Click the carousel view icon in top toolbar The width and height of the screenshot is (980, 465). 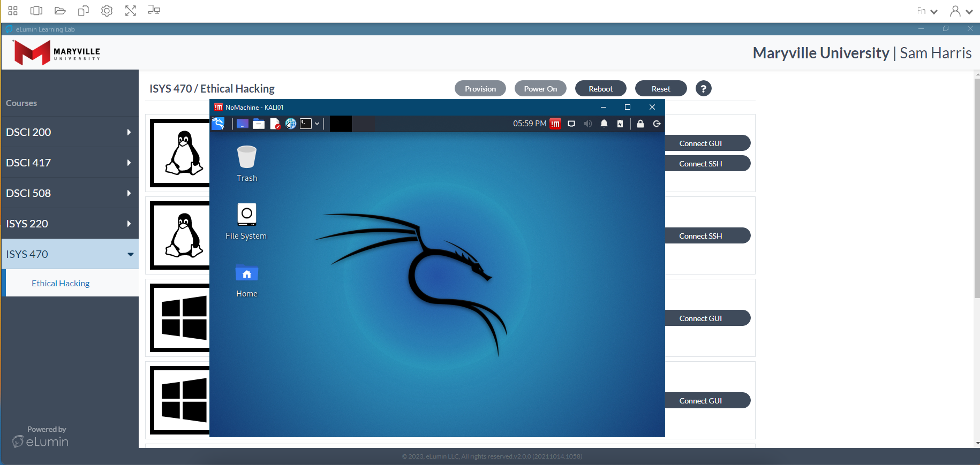pyautogui.click(x=36, y=11)
